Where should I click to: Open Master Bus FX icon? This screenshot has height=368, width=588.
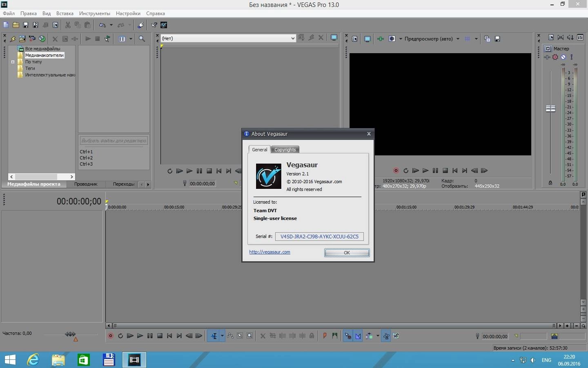point(547,57)
